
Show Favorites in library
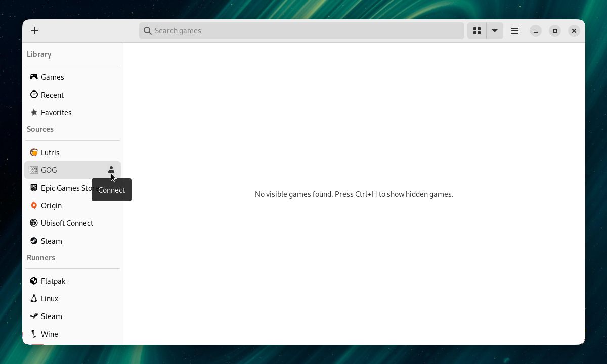click(x=72, y=112)
